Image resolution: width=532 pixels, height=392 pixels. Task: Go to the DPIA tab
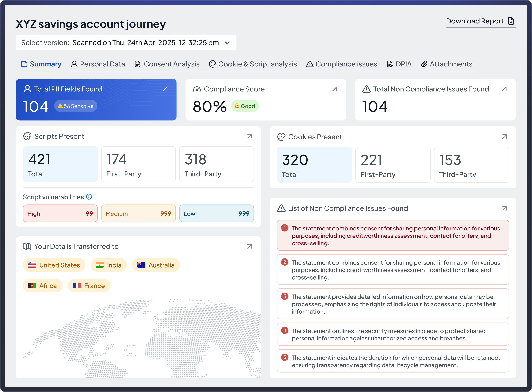399,64
